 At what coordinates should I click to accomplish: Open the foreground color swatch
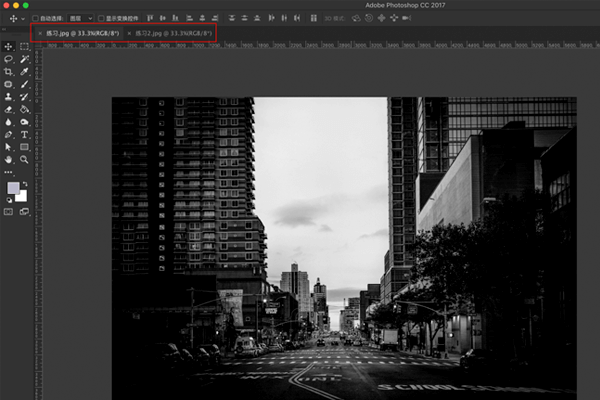point(13,188)
